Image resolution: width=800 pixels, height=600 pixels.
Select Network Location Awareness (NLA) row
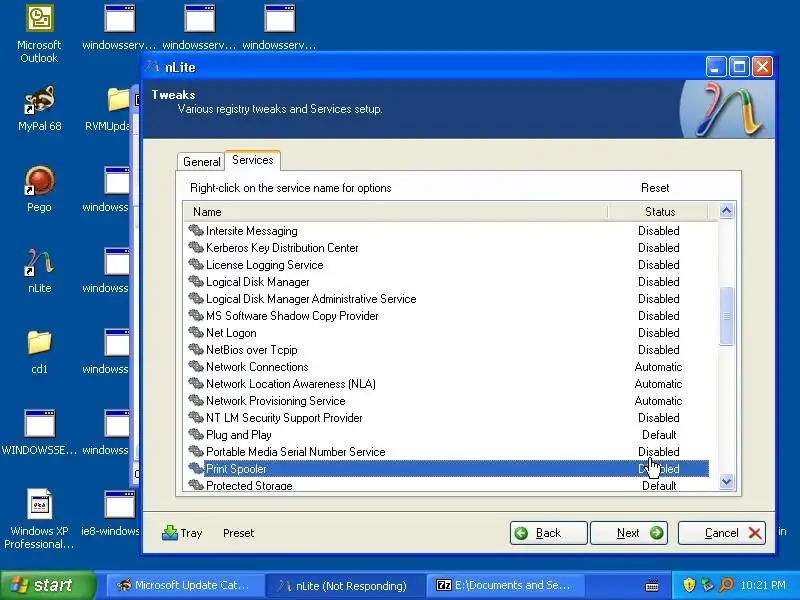tap(446, 383)
